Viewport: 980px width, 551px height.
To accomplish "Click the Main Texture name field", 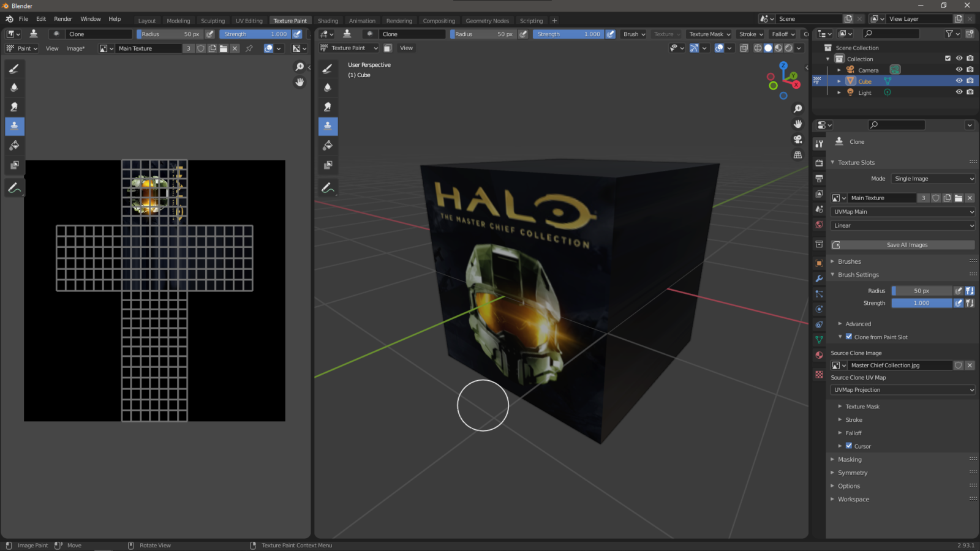I will [x=882, y=198].
